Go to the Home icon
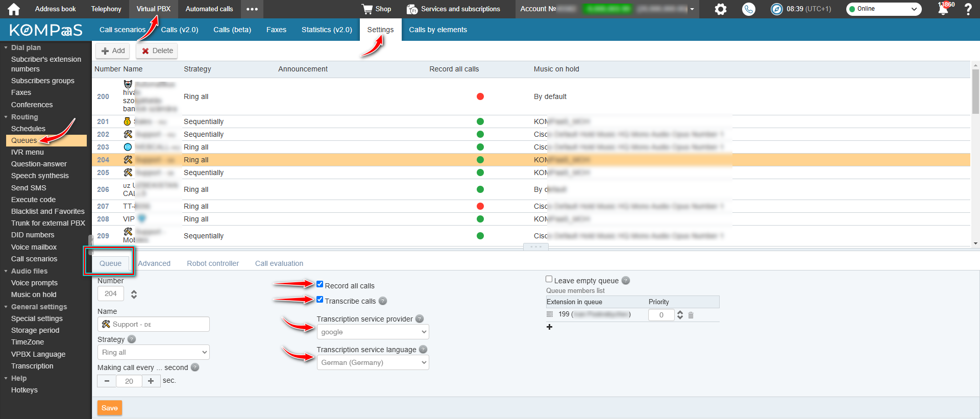Image resolution: width=980 pixels, height=419 pixels. pos(14,9)
